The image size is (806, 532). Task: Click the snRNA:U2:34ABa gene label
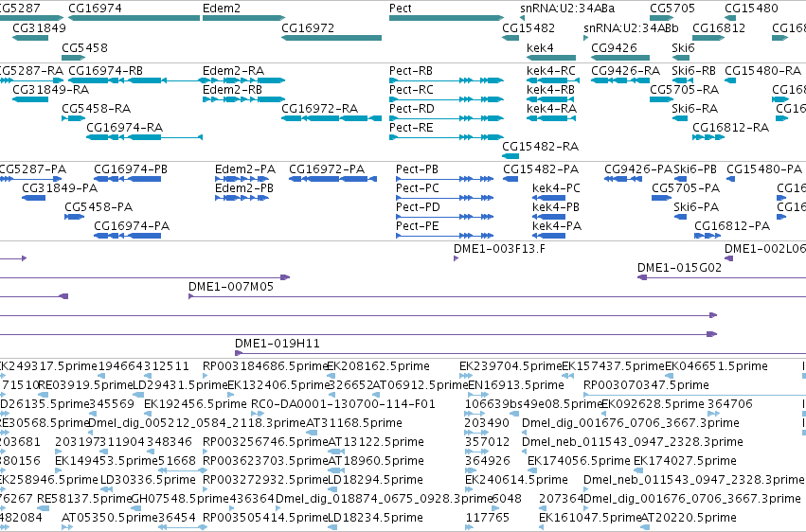click(567, 9)
